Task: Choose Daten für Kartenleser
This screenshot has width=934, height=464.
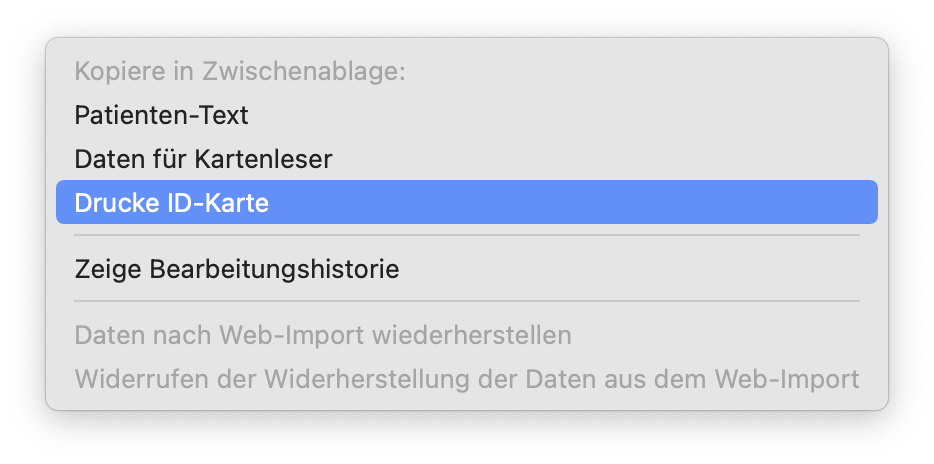Action: pos(203,158)
